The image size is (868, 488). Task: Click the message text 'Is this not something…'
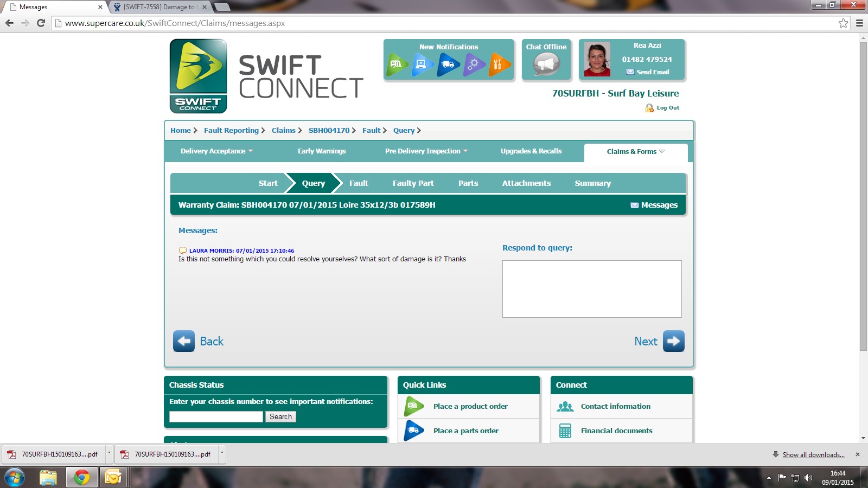(x=322, y=259)
